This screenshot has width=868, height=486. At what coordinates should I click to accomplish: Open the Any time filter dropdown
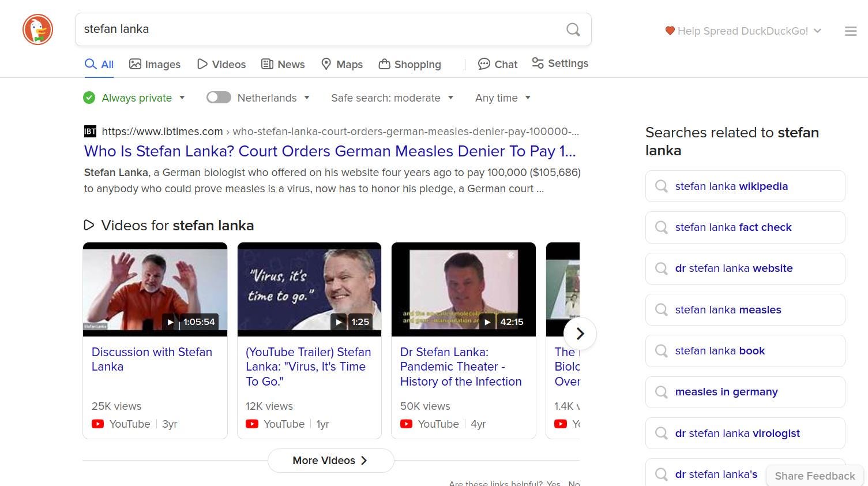(502, 98)
